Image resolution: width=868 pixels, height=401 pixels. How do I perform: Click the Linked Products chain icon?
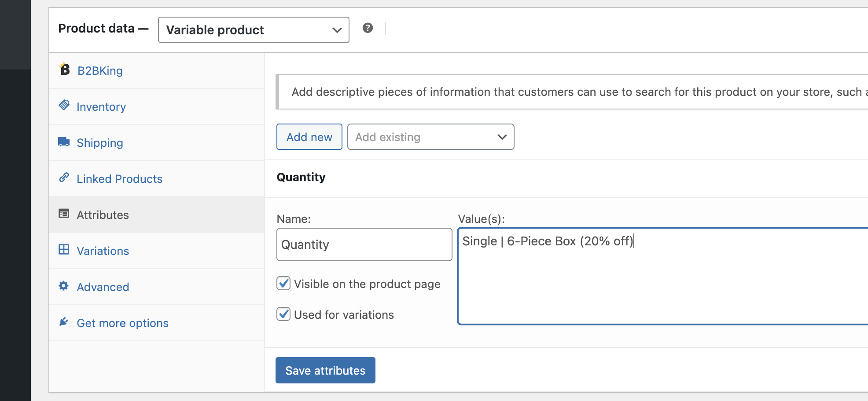coord(64,177)
